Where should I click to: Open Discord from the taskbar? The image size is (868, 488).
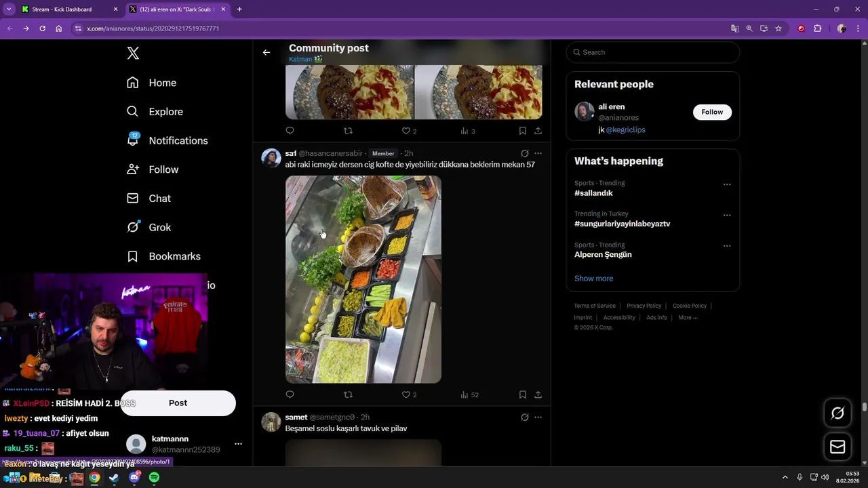click(x=134, y=478)
